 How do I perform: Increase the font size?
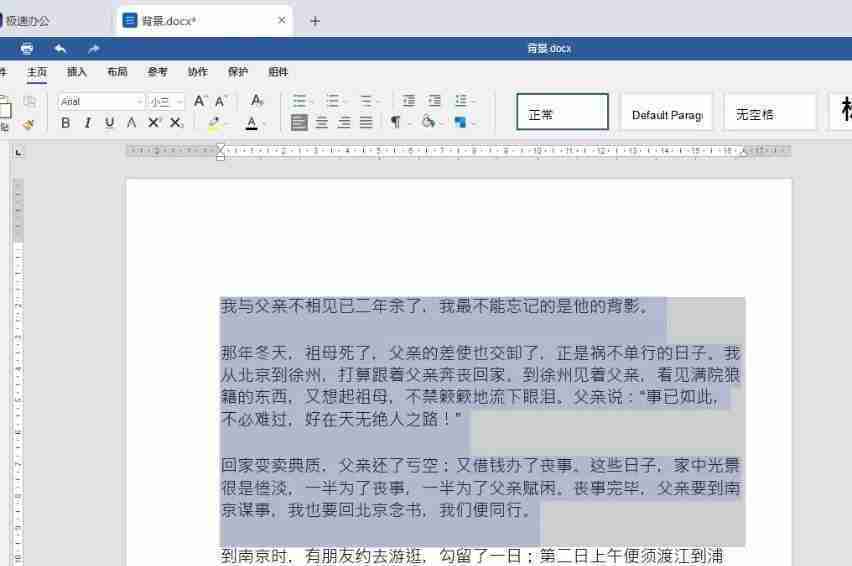point(200,101)
